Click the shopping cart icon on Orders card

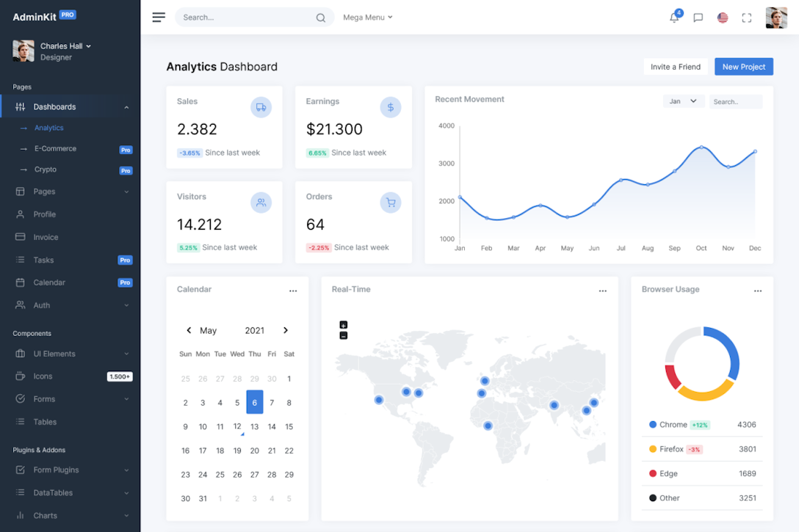click(x=390, y=203)
